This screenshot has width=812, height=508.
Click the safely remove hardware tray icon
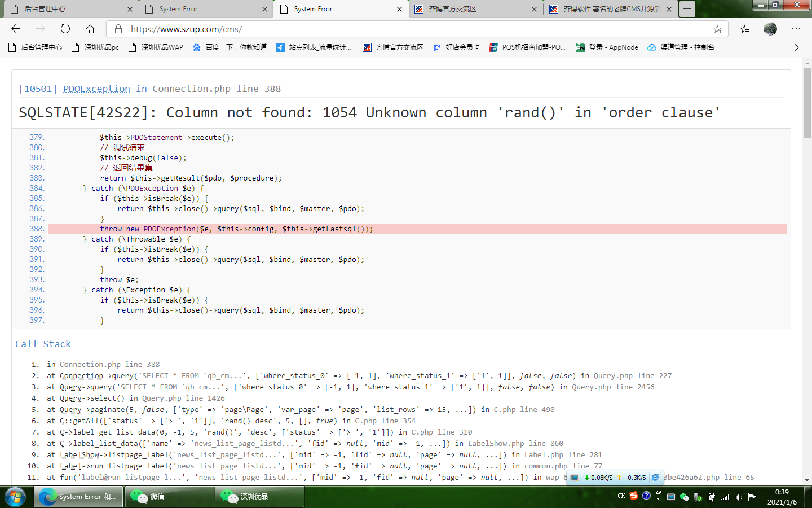[698, 497]
